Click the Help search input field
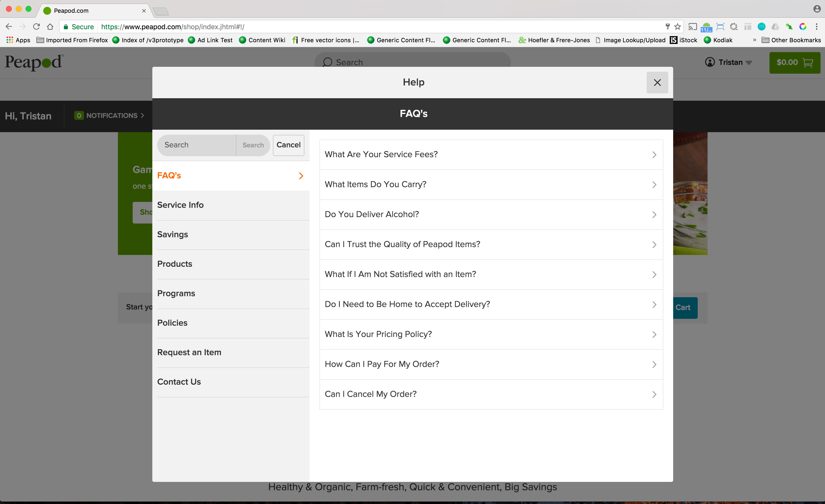 pos(197,145)
